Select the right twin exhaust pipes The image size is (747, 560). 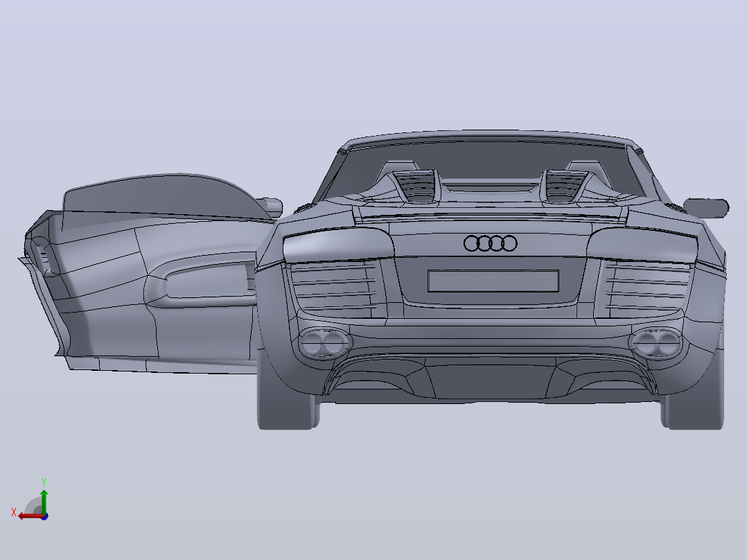coord(657,343)
